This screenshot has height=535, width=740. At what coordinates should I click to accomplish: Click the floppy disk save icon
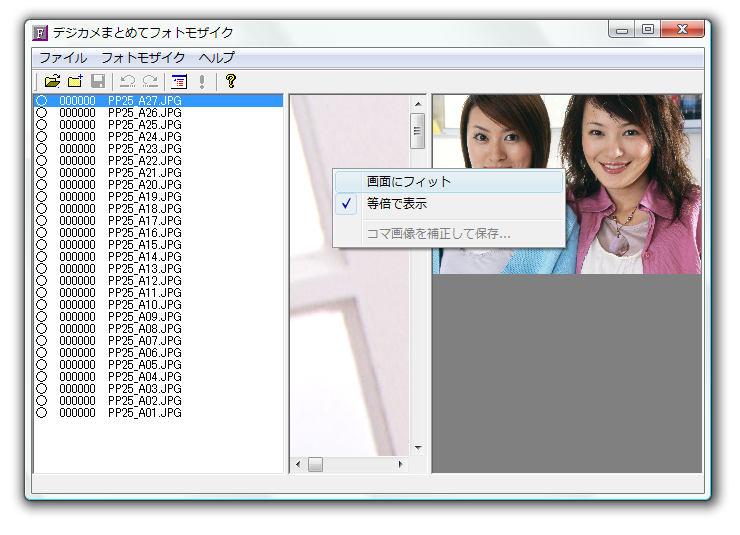point(98,82)
